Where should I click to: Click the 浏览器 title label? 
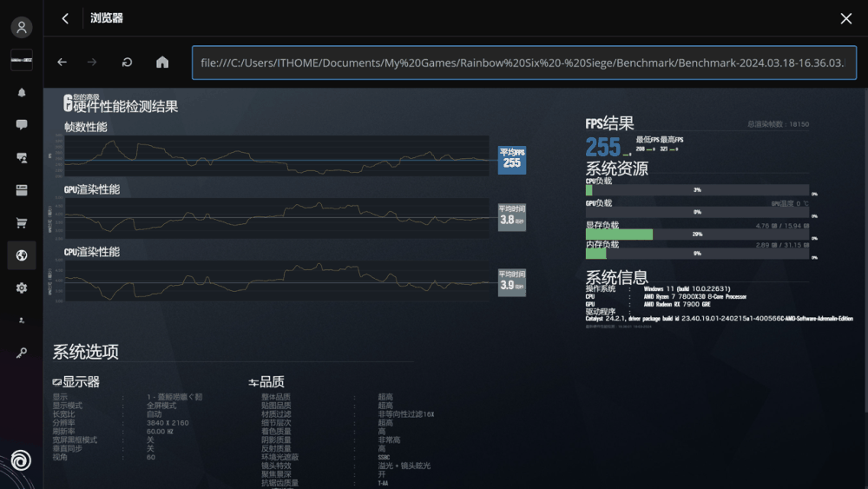tap(107, 18)
